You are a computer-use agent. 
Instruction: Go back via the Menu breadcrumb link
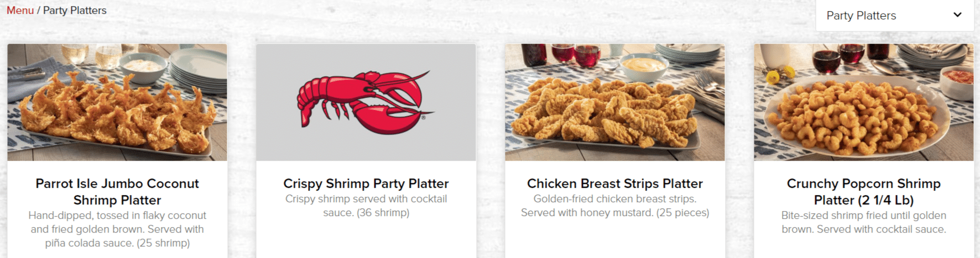(x=20, y=10)
